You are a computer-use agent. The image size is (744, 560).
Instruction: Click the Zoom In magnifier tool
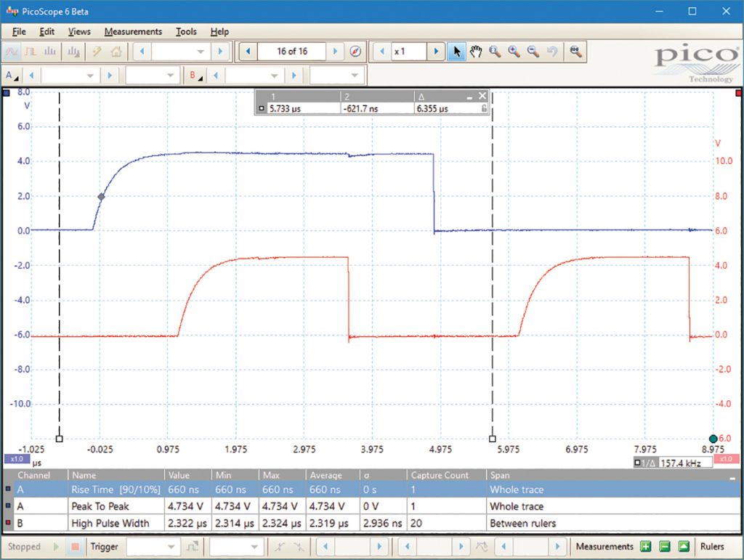pyautogui.click(x=514, y=52)
